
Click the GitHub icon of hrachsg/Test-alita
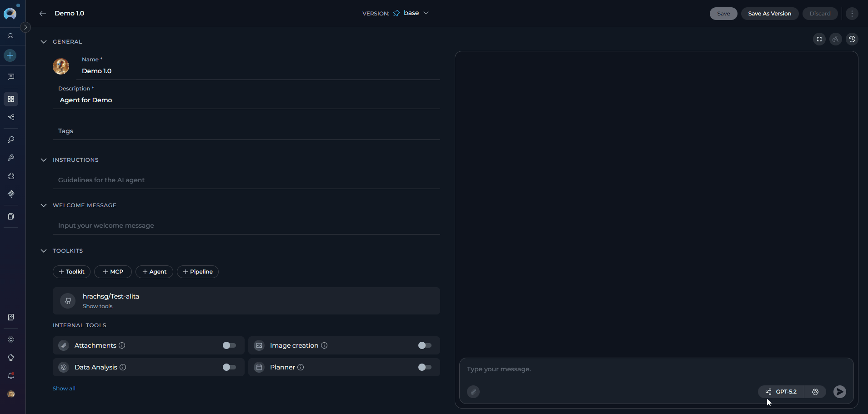pos(68,301)
